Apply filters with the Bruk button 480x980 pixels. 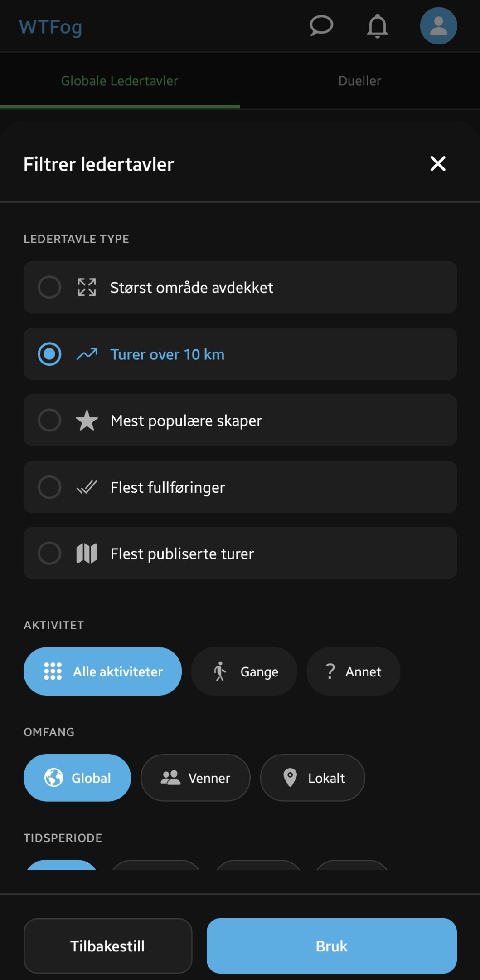[331, 946]
